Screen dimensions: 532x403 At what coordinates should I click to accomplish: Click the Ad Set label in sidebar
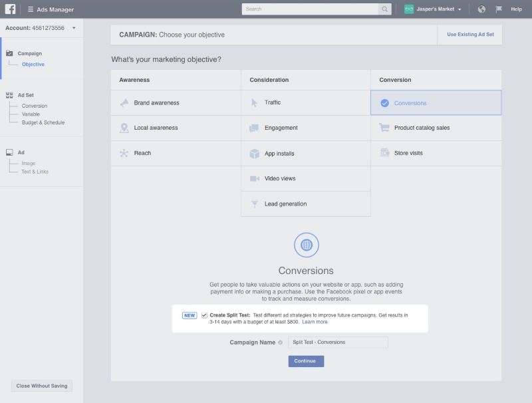(26, 95)
